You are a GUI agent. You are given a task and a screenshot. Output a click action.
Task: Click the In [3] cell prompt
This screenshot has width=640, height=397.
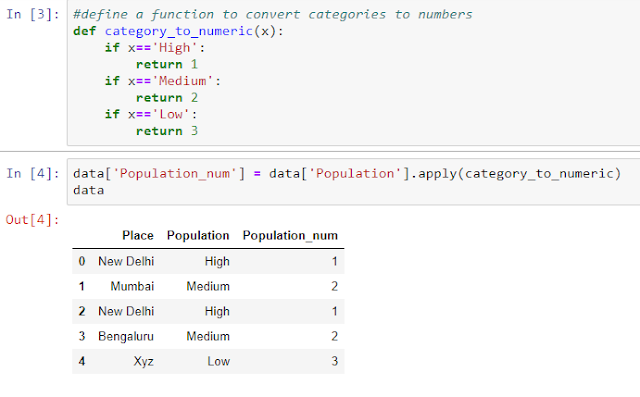[33, 14]
